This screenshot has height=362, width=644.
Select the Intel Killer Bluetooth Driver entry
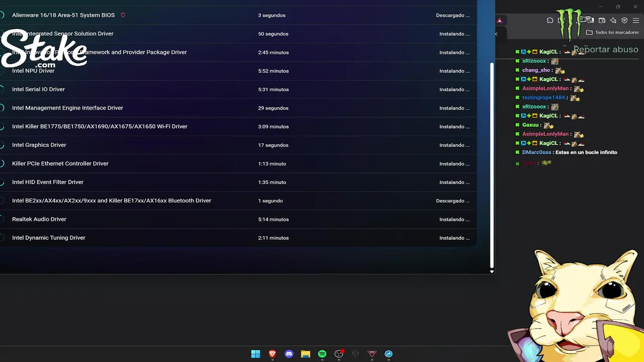click(x=238, y=201)
